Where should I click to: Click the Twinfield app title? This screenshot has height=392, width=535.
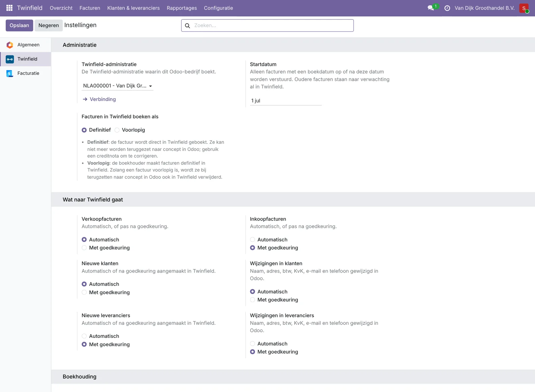(x=30, y=8)
